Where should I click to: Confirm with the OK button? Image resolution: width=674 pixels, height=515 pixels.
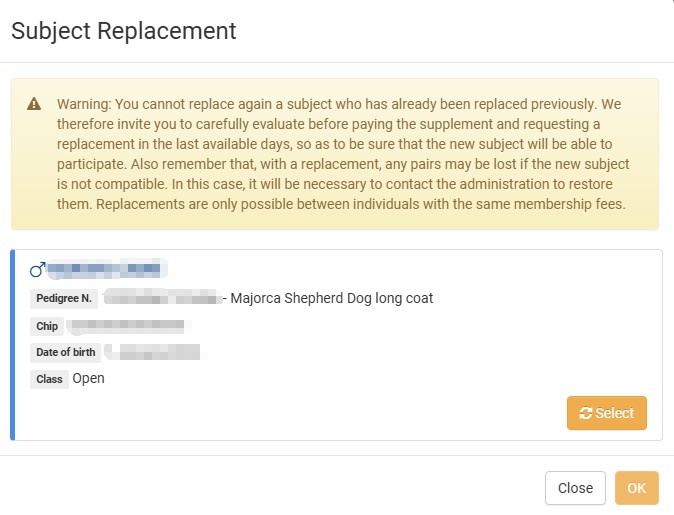(636, 488)
